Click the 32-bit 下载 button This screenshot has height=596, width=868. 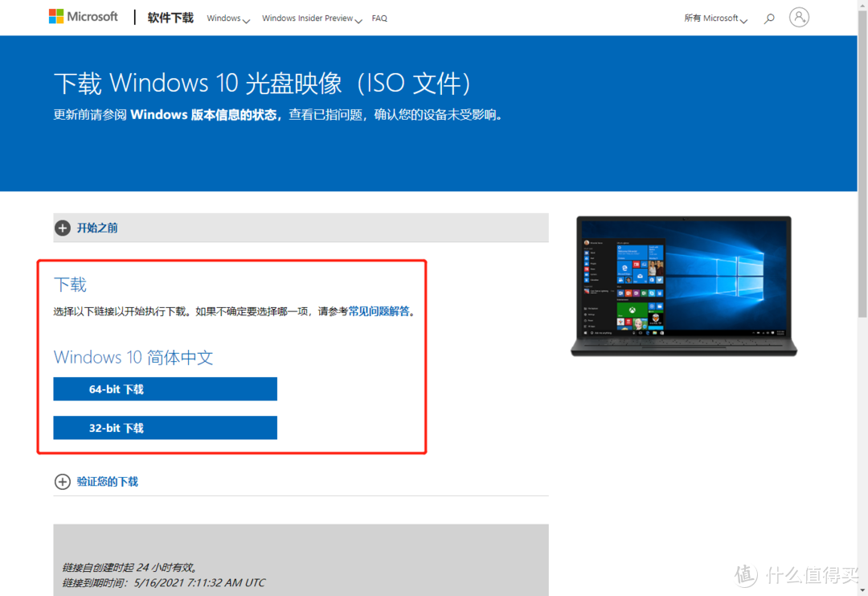coord(165,428)
